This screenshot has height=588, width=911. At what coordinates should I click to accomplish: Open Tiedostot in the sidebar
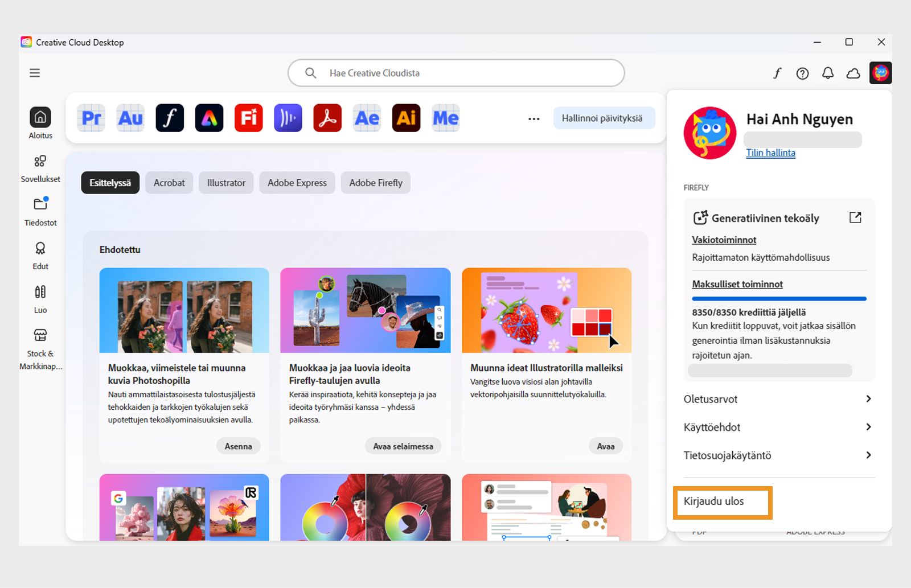pos(40,212)
